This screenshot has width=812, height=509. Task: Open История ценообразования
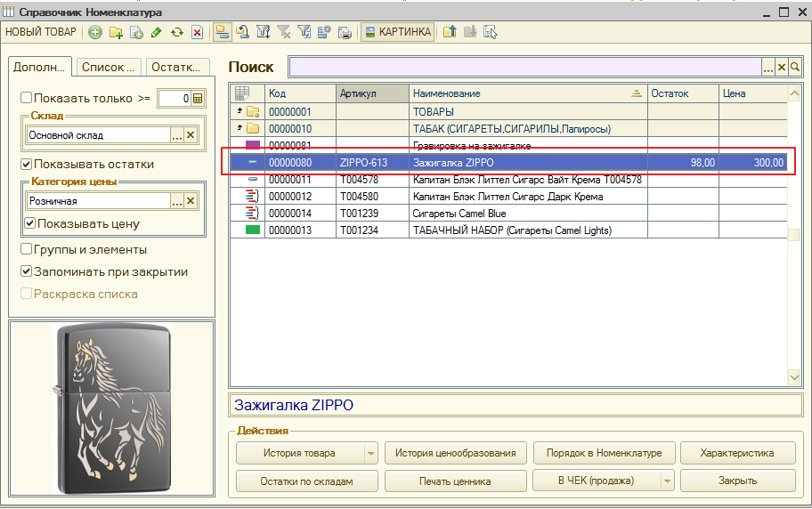pyautogui.click(x=456, y=453)
